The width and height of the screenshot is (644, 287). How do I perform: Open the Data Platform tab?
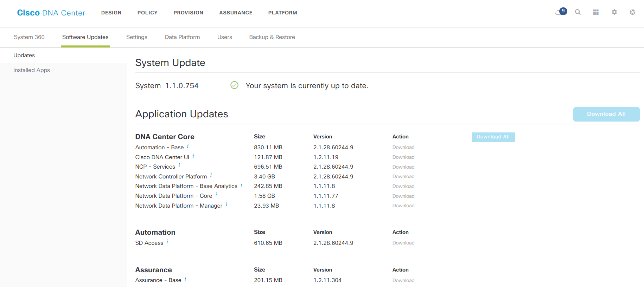(x=182, y=37)
